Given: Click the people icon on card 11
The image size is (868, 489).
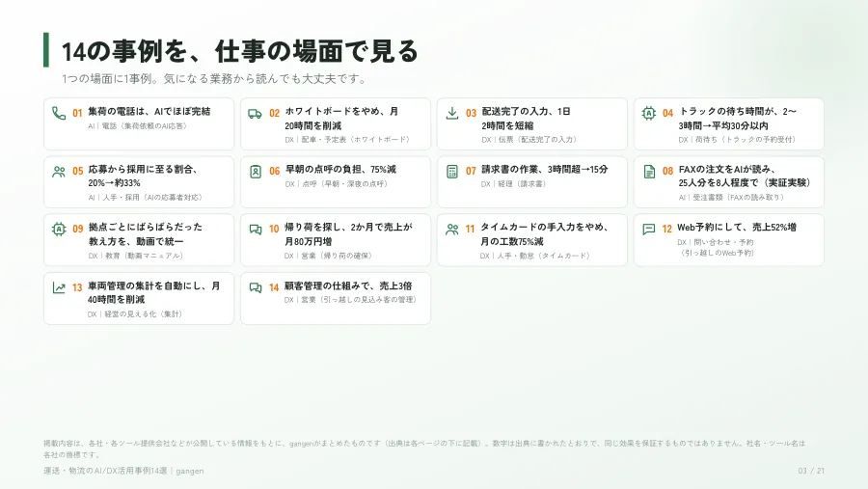Looking at the screenshot, I should (x=452, y=230).
